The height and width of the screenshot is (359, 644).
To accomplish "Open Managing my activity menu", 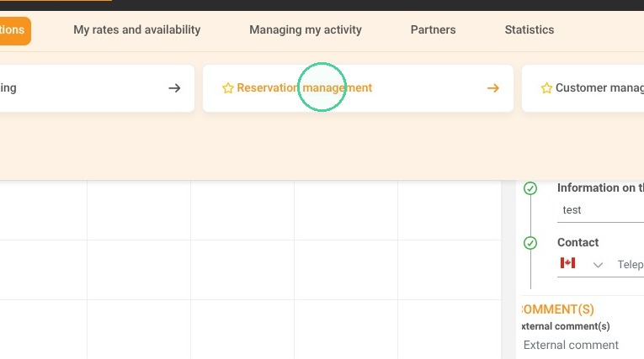I will coord(306,30).
